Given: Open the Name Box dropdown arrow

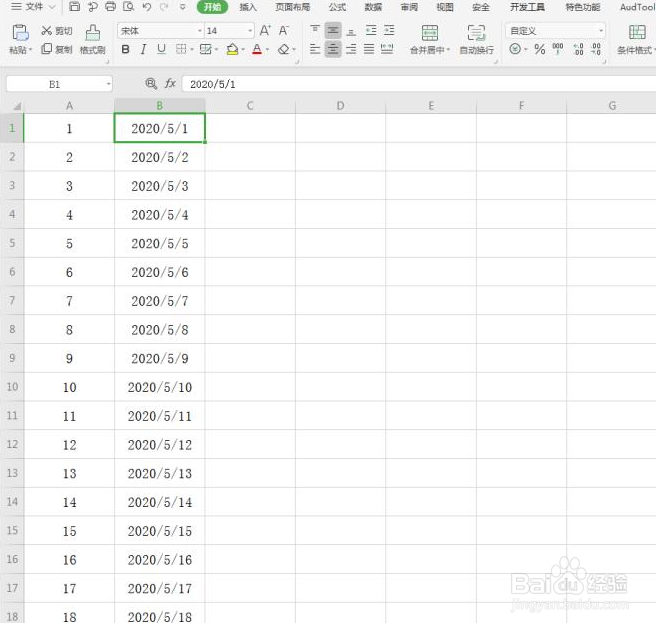Looking at the screenshot, I should click(x=109, y=84).
